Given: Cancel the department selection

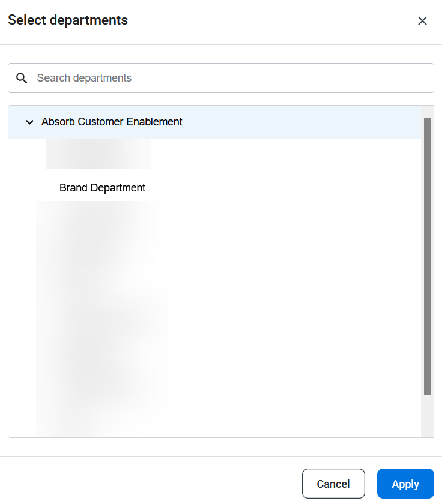Looking at the screenshot, I should pyautogui.click(x=333, y=484).
